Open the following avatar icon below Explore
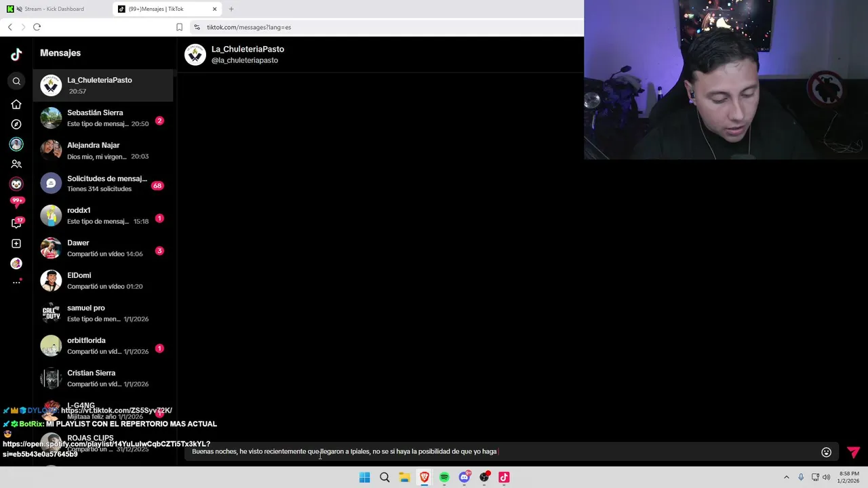 pyautogui.click(x=16, y=144)
